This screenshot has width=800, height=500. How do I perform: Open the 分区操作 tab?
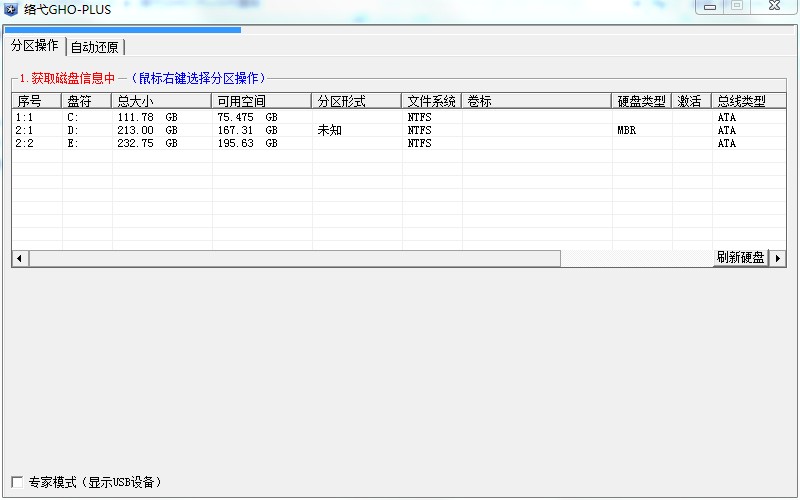[34, 46]
